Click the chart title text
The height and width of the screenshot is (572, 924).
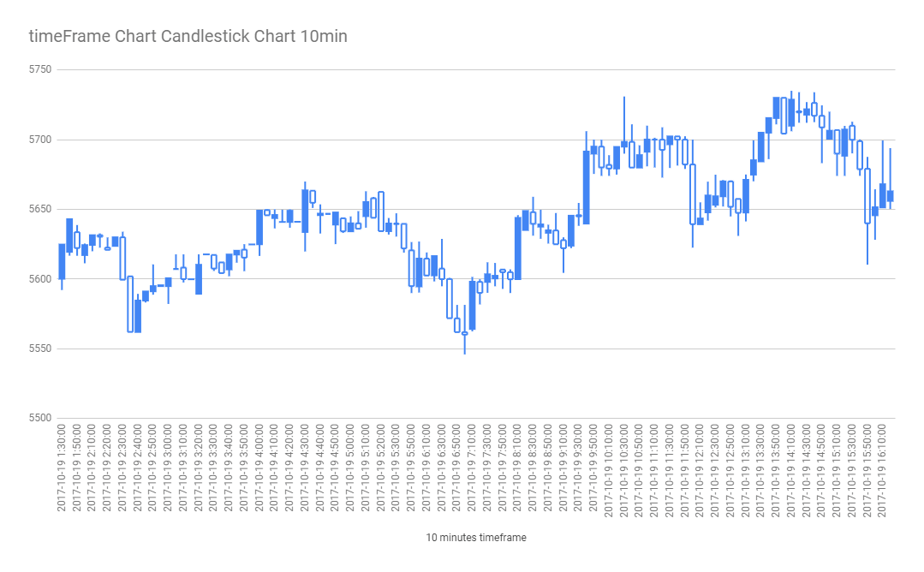point(188,36)
